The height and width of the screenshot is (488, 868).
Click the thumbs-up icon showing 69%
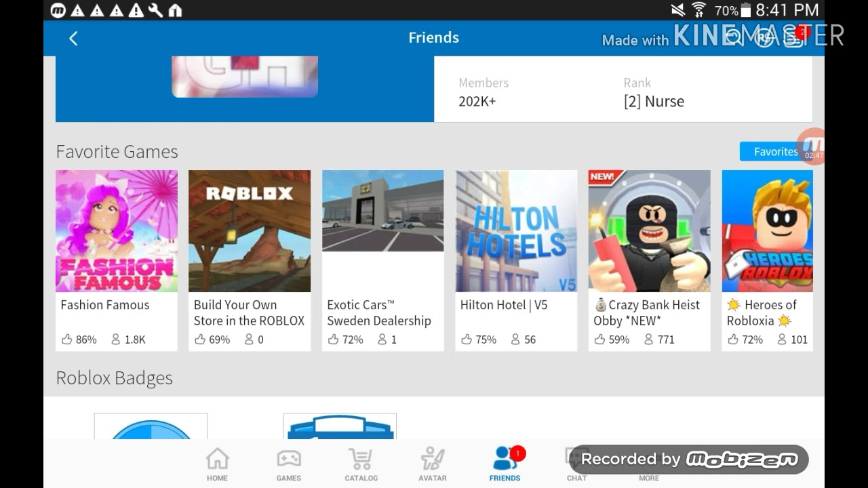200,340
